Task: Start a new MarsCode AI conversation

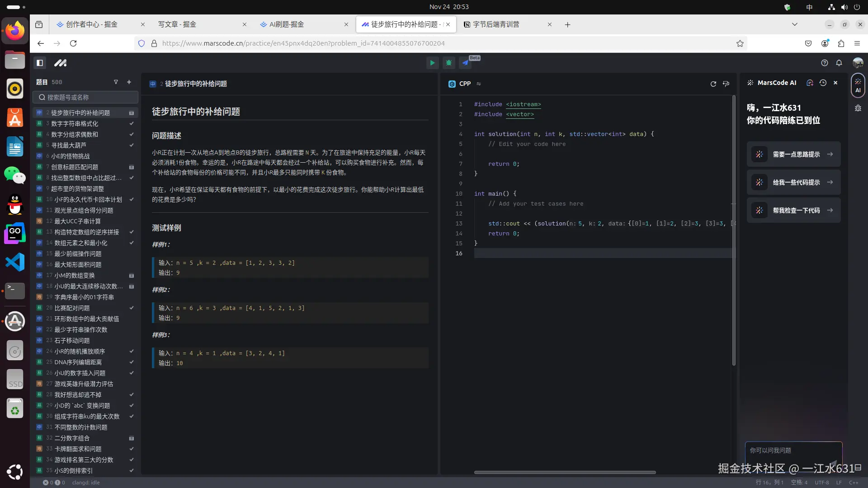Action: pos(810,83)
